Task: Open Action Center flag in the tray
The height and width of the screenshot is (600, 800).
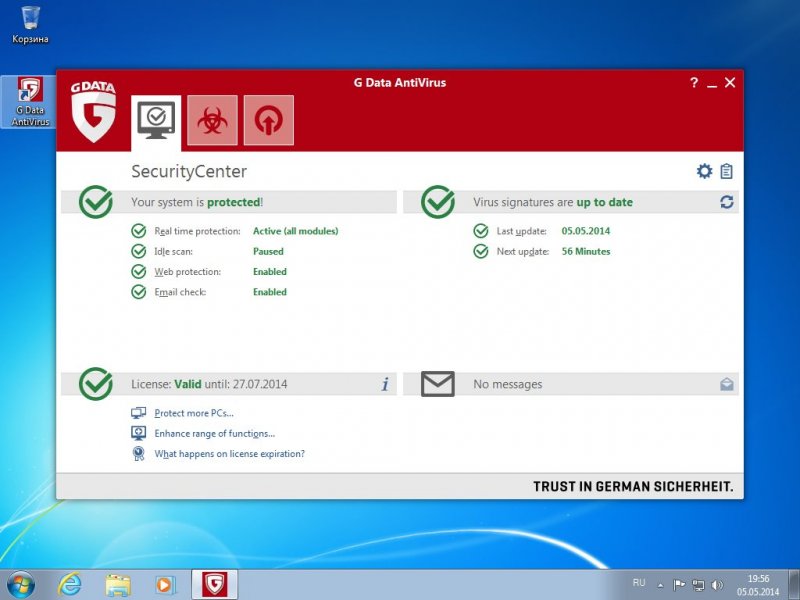Action: 679,585
